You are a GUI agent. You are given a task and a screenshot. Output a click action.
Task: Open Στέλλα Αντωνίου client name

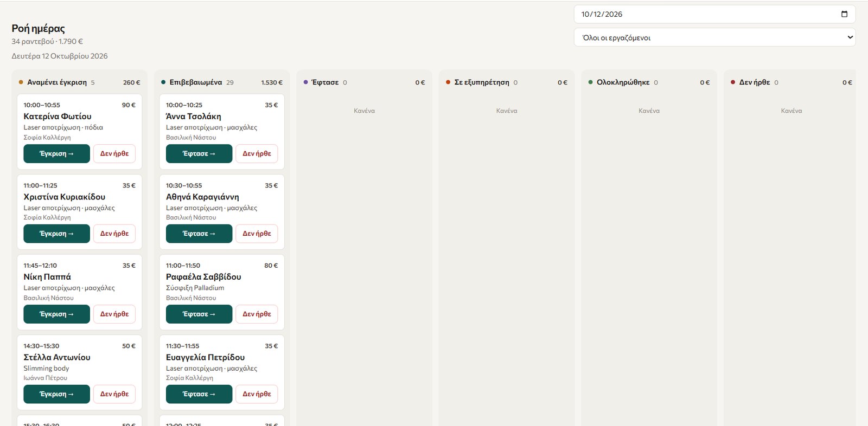(x=57, y=357)
